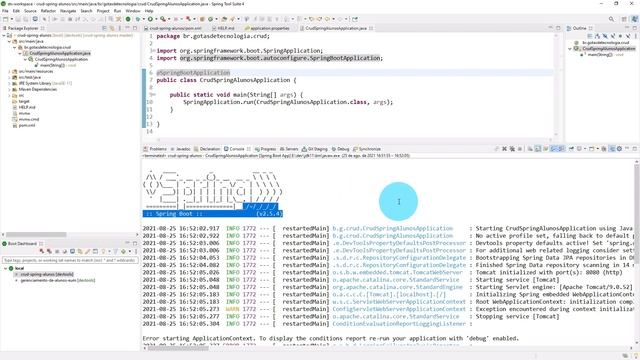
Task: Open the Refactor menu
Action: click(48, 11)
